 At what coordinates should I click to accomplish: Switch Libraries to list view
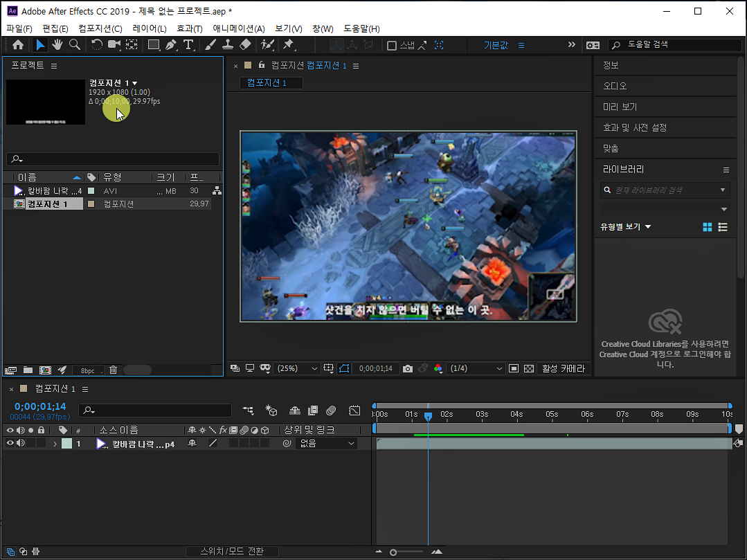tap(723, 227)
